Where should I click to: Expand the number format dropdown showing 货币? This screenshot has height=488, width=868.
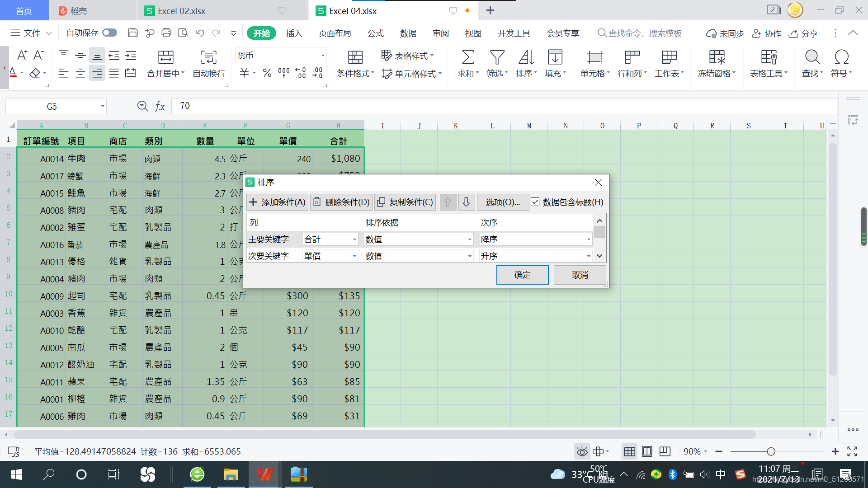[x=322, y=56]
